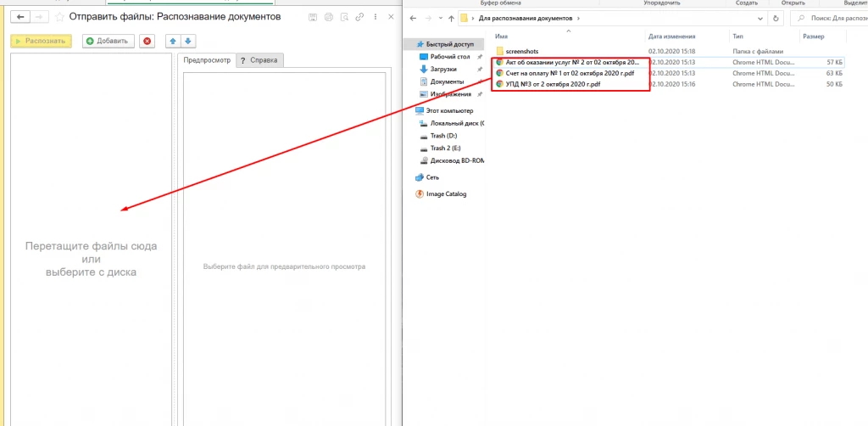
Task: Open Документы in navigation pane
Action: pos(448,81)
